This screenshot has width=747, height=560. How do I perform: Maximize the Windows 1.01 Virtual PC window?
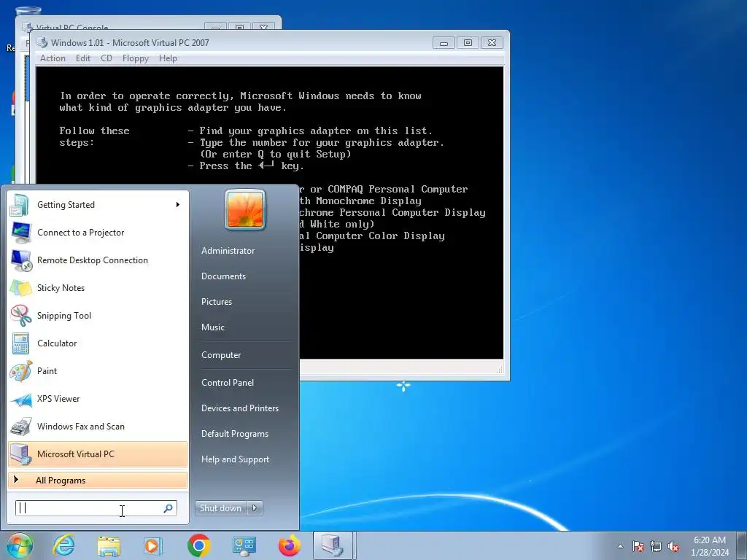[x=468, y=43]
